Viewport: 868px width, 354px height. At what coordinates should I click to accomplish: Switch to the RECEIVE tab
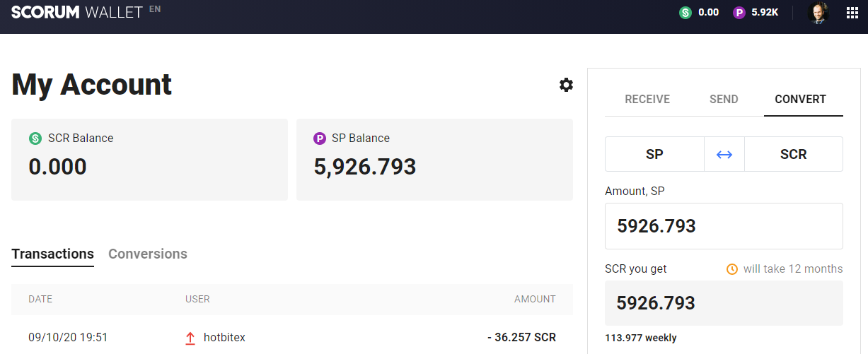tap(647, 99)
